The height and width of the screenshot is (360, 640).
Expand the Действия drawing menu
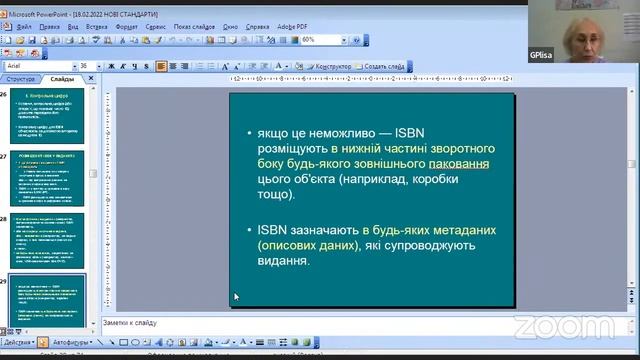[x=19, y=342]
